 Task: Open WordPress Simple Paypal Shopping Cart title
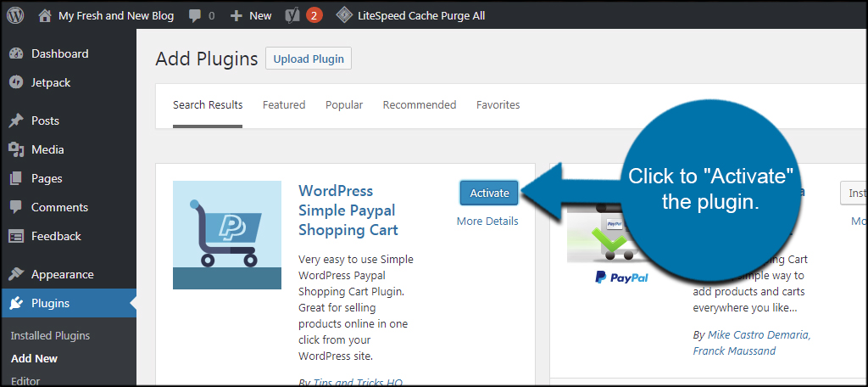click(x=348, y=210)
